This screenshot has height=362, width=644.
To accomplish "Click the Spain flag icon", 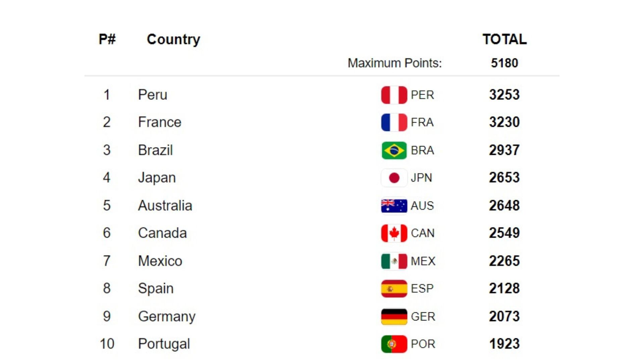I will [394, 289].
